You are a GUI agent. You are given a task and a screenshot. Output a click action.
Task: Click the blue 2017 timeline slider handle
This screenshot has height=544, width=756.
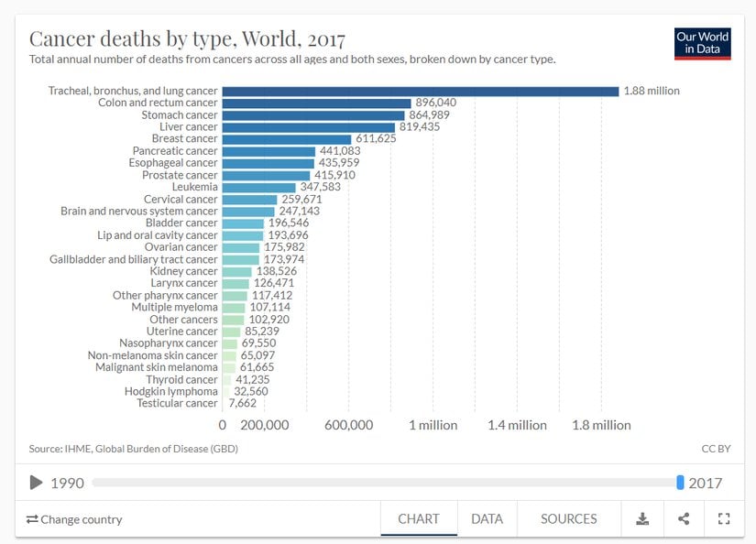(x=680, y=483)
